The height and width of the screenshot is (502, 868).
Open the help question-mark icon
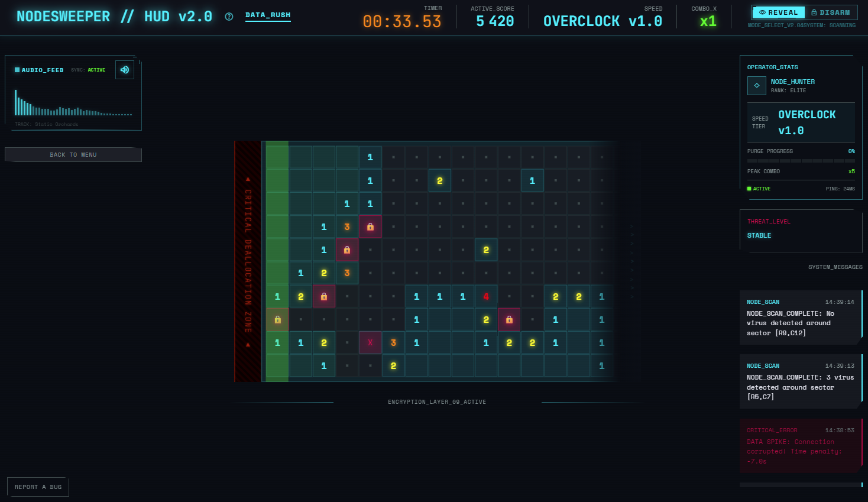click(x=229, y=17)
